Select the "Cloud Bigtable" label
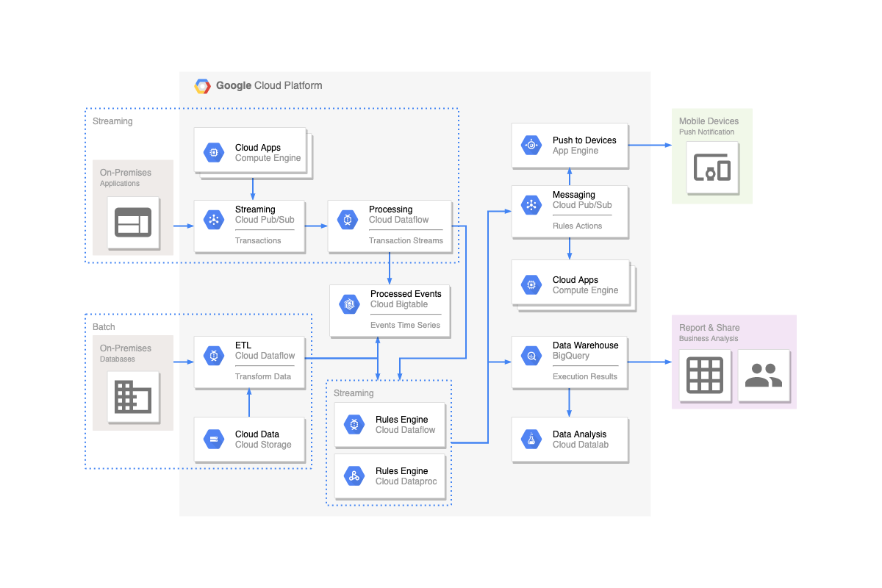 pyautogui.click(x=399, y=304)
